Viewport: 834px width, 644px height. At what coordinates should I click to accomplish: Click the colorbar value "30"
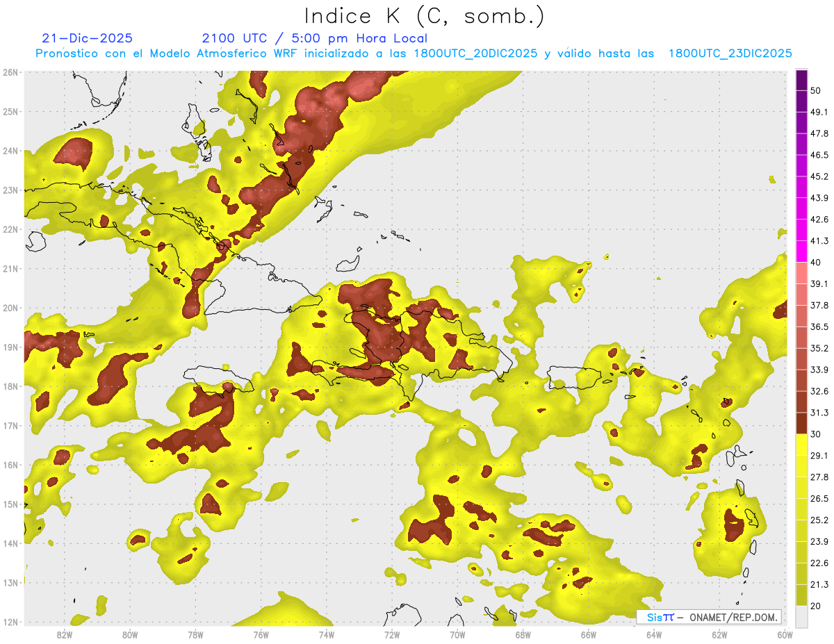tap(816, 434)
